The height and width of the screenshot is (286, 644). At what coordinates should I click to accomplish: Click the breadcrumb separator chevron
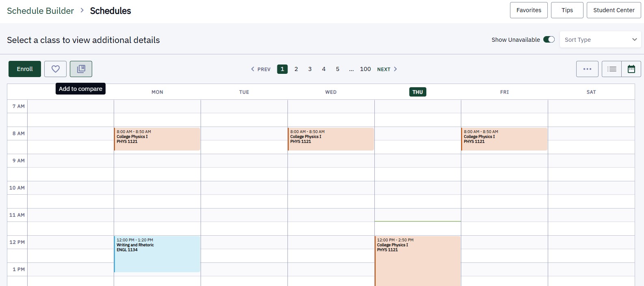point(82,10)
